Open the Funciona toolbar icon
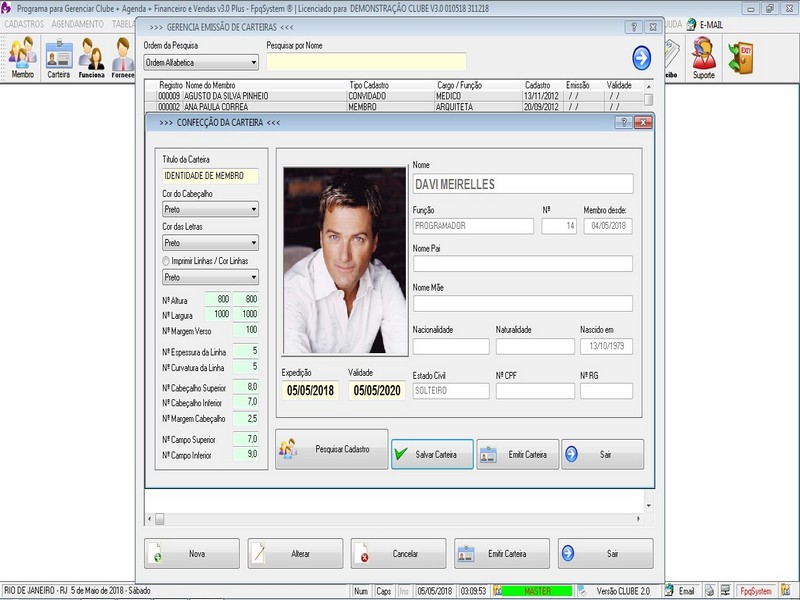 (91, 58)
